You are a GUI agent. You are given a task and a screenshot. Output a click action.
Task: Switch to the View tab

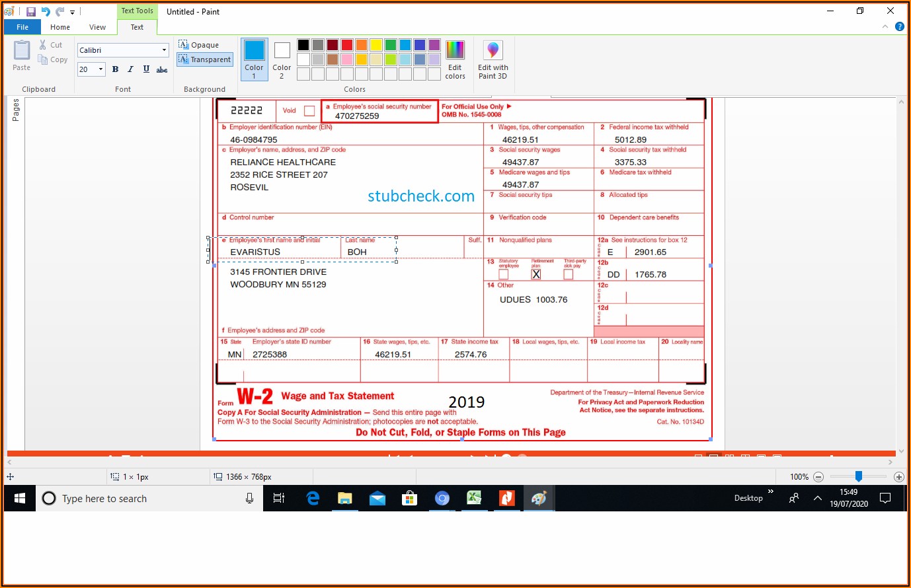click(x=97, y=27)
